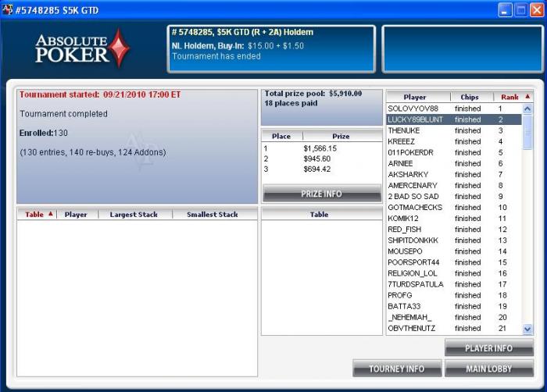Click Tournament has ended status text
547x392 pixels.
tap(216, 56)
